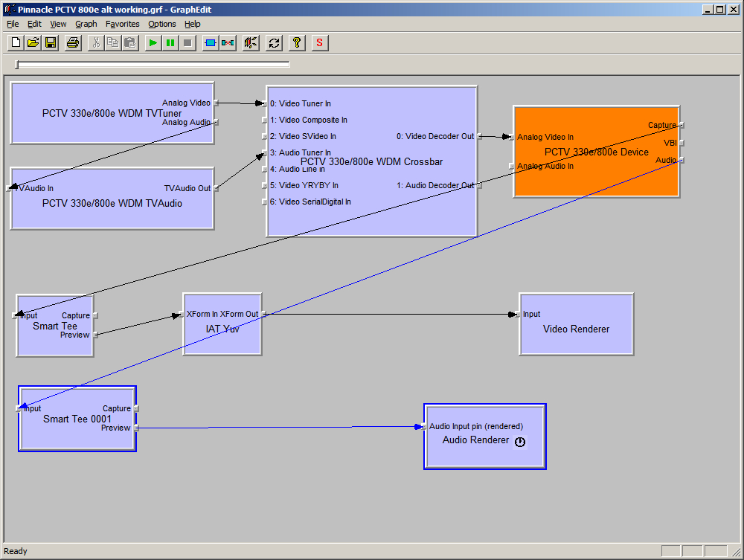This screenshot has width=744, height=560.
Task: Click the Cut scissors icon
Action: click(96, 42)
